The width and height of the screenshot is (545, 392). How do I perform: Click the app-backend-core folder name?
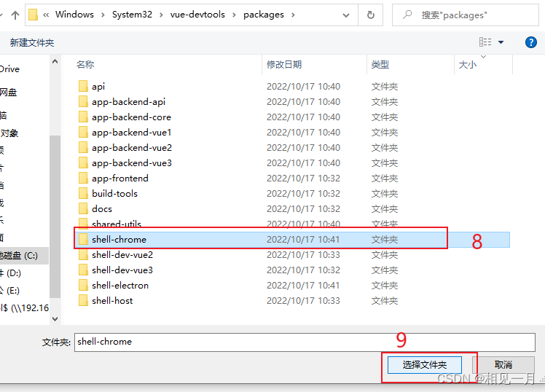131,117
